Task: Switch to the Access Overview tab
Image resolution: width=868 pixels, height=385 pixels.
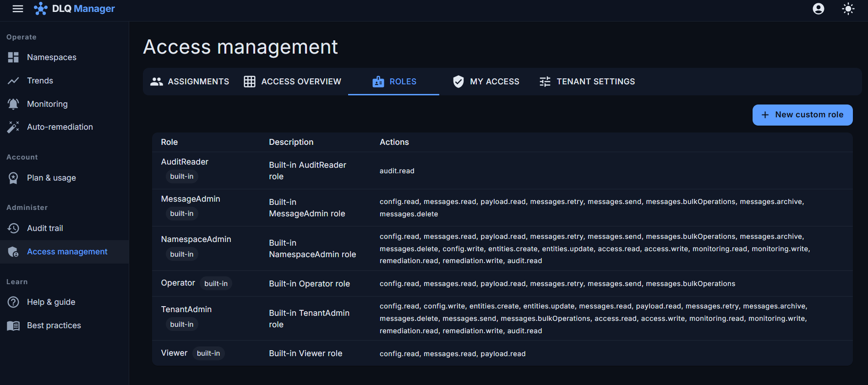Action: [293, 82]
